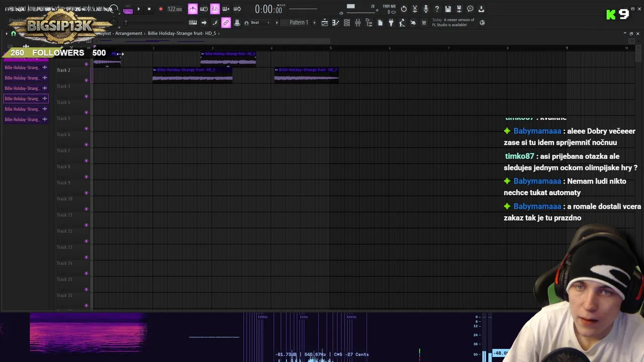
Task: Click the microphone one-click recording icon
Action: 426,9
